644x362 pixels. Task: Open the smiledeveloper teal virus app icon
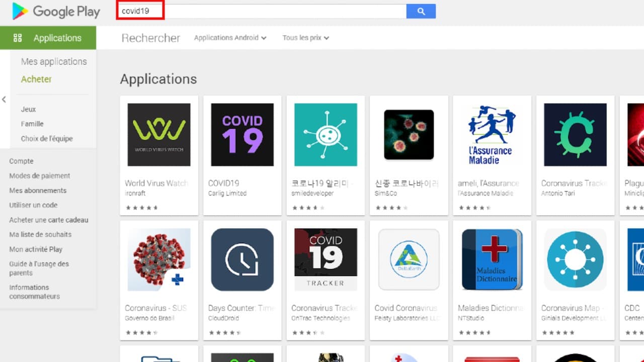pos(326,135)
